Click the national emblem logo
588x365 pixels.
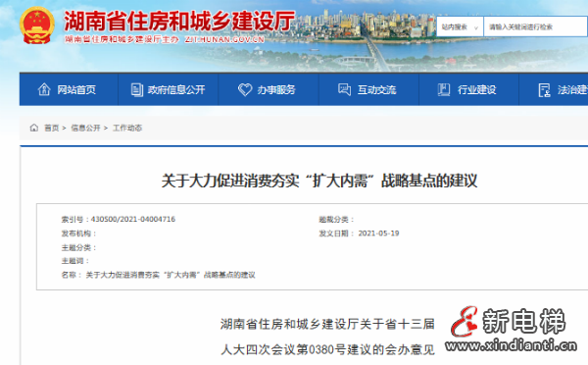point(37,25)
